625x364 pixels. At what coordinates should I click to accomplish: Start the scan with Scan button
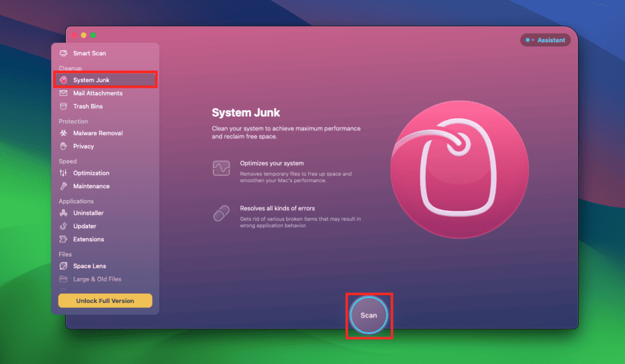369,315
